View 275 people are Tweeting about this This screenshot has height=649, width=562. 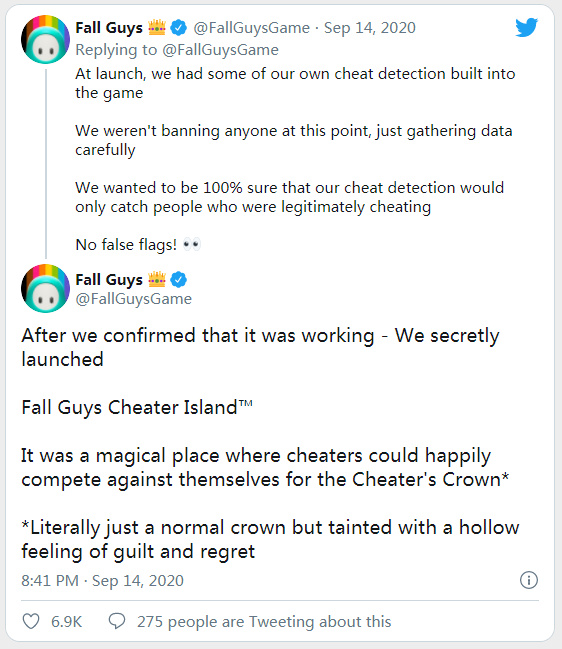click(x=264, y=622)
